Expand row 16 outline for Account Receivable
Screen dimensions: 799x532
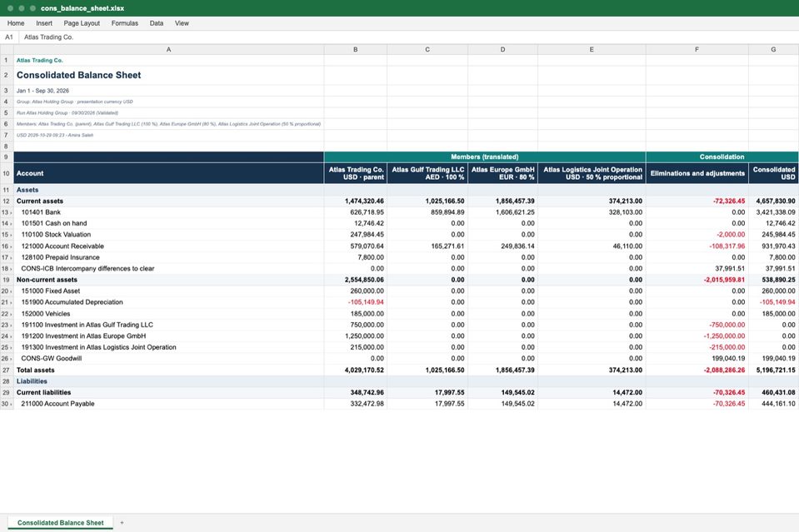pos(11,247)
